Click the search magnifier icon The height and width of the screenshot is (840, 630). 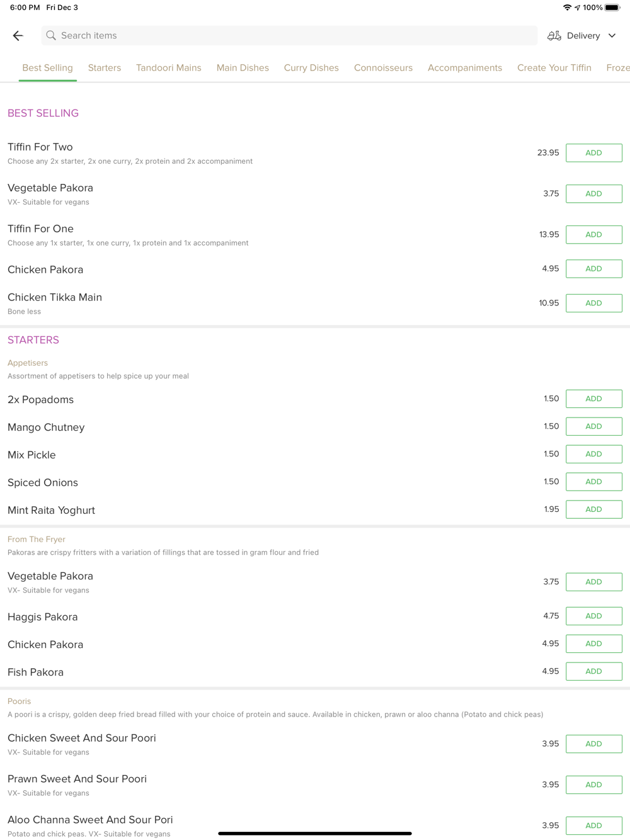(51, 36)
